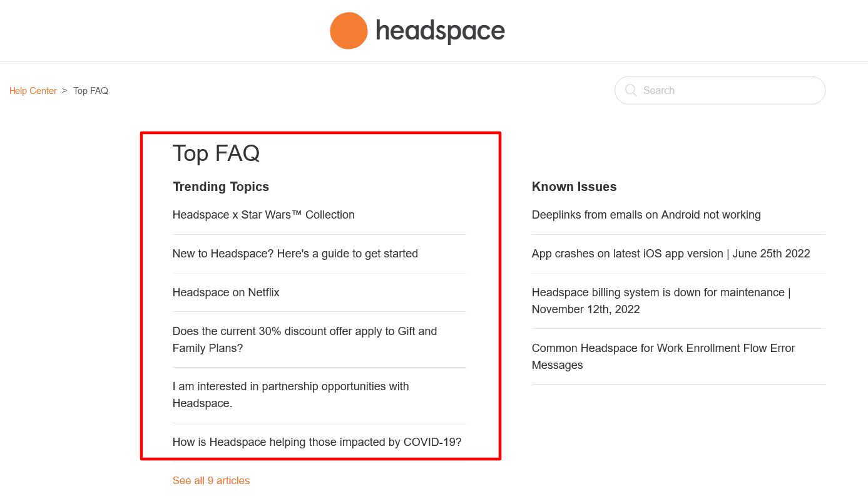Open the COVID-19 help article

(317, 442)
